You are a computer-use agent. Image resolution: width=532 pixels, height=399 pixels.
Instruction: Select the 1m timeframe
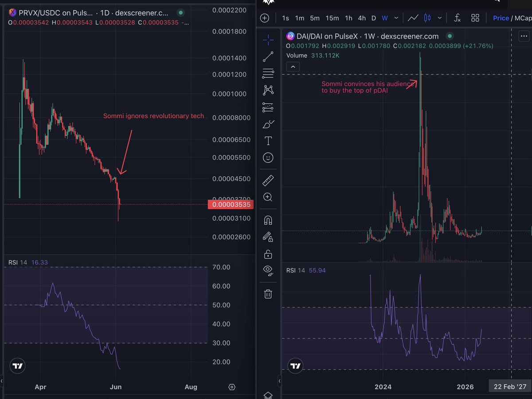pos(300,18)
